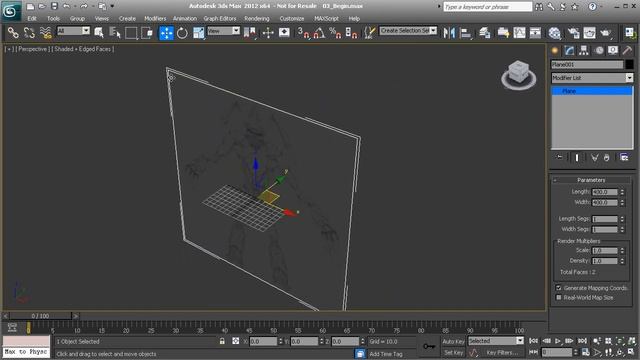Click the Set Key button
640x360 pixels.
pyautogui.click(x=453, y=352)
